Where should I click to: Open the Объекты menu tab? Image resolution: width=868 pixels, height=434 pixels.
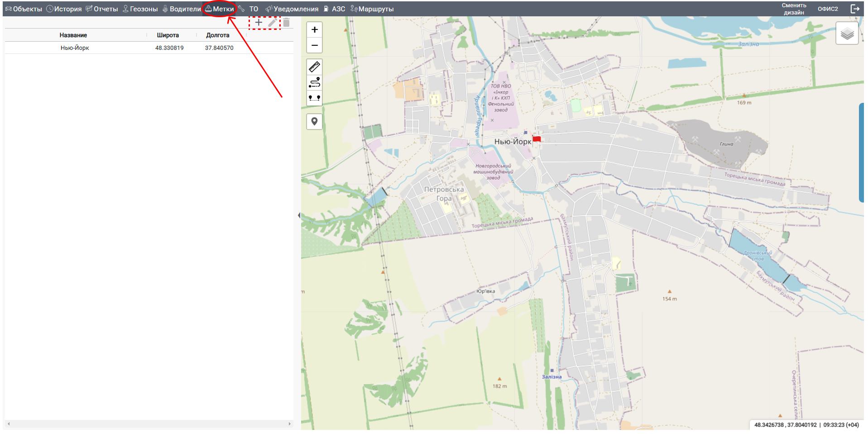click(24, 9)
